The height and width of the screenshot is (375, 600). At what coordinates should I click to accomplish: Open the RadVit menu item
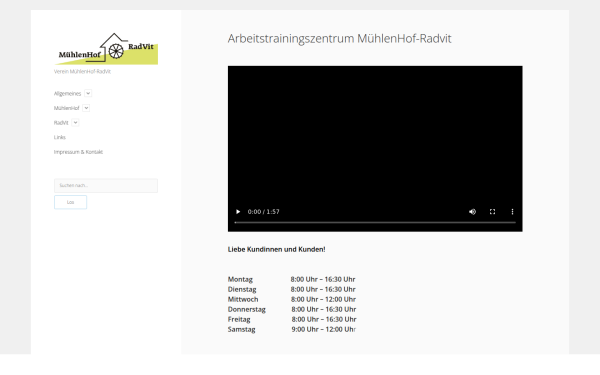click(x=61, y=122)
